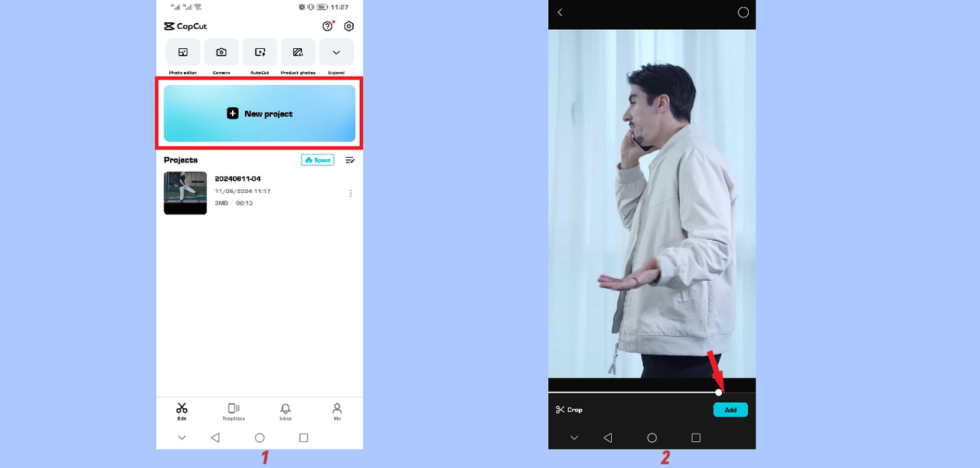Switch to the Me profile tab
Image resolution: width=980 pixels, height=468 pixels.
[x=337, y=411]
